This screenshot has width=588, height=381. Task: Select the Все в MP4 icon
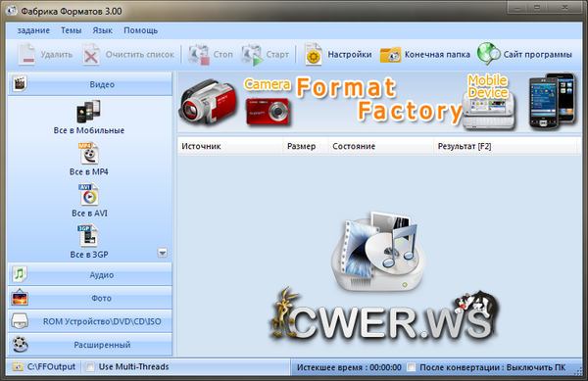tap(88, 153)
